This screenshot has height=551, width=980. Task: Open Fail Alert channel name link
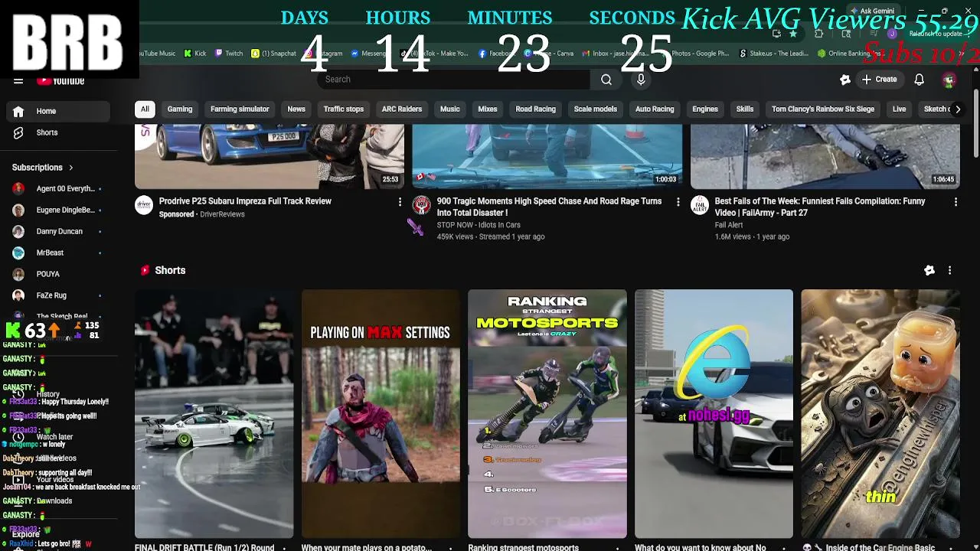pos(729,225)
